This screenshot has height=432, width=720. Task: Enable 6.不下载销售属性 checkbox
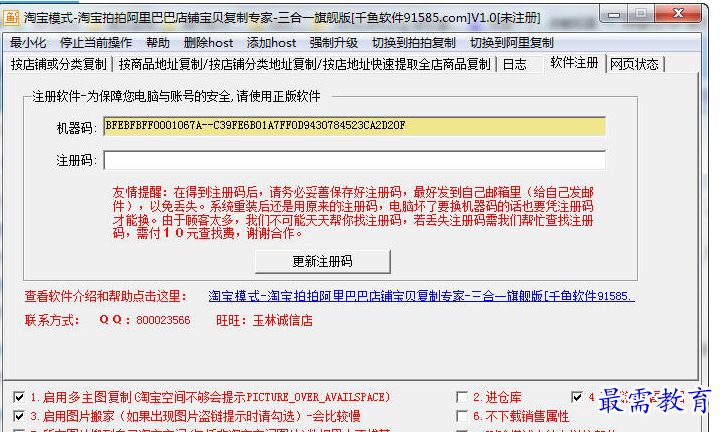(x=462, y=416)
